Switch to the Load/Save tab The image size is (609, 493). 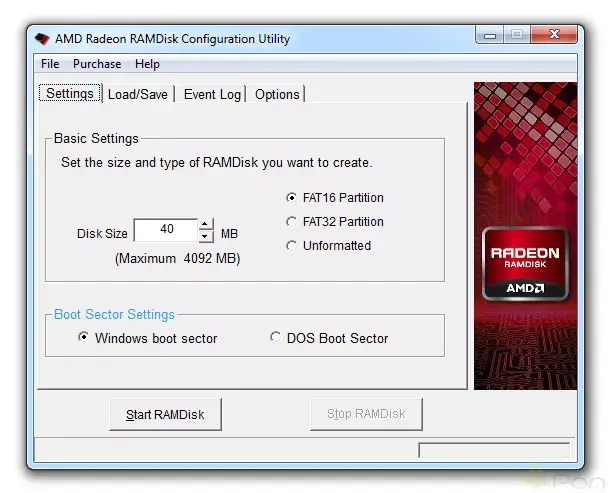point(138,94)
